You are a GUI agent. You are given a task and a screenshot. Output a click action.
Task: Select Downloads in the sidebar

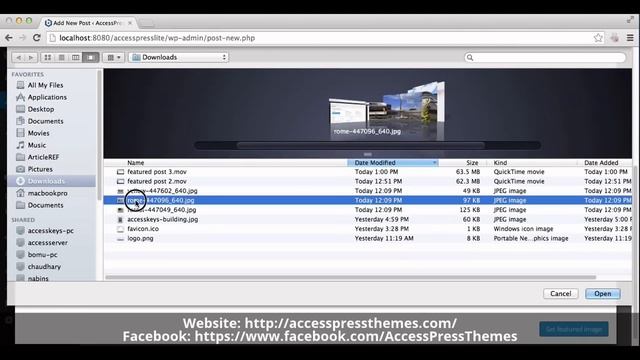click(52, 181)
